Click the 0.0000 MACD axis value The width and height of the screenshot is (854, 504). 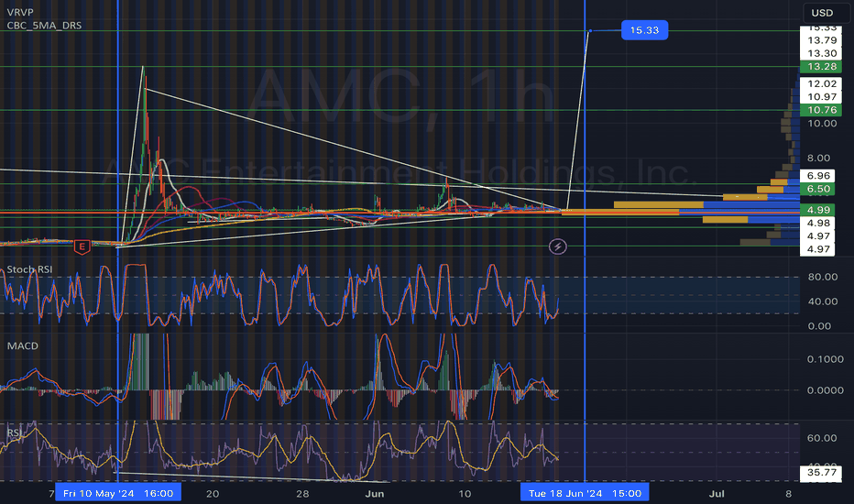coord(825,390)
